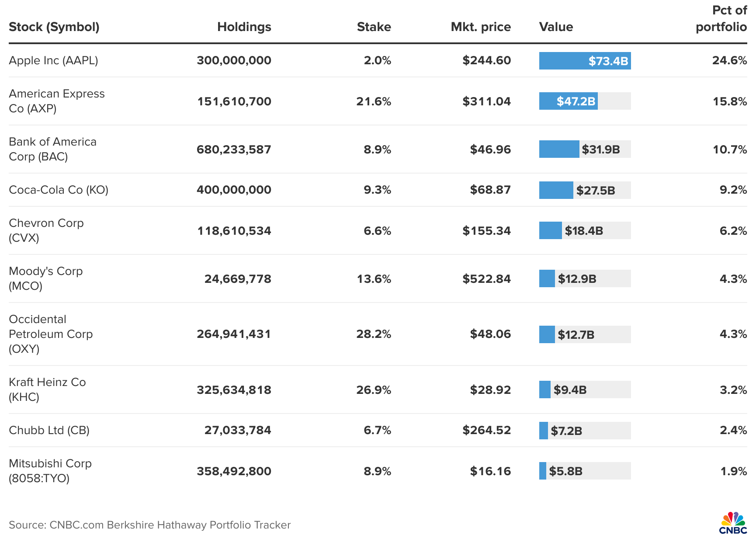Select the Apple Inc (AAPL) stock name

[x=53, y=60]
